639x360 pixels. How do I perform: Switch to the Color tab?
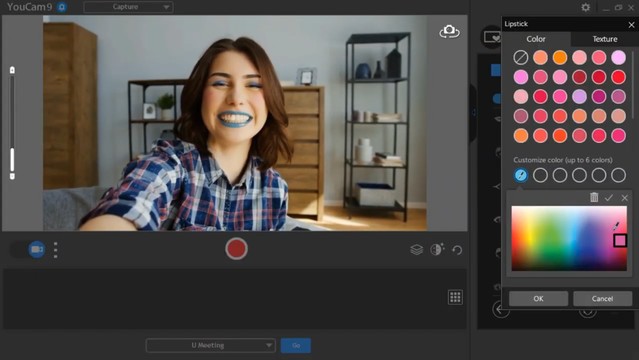536,39
